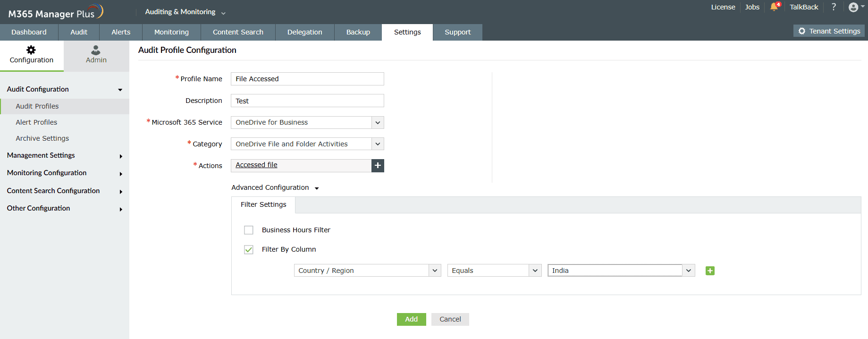Open the notifications bell icon
The image size is (868, 339).
(x=775, y=7)
